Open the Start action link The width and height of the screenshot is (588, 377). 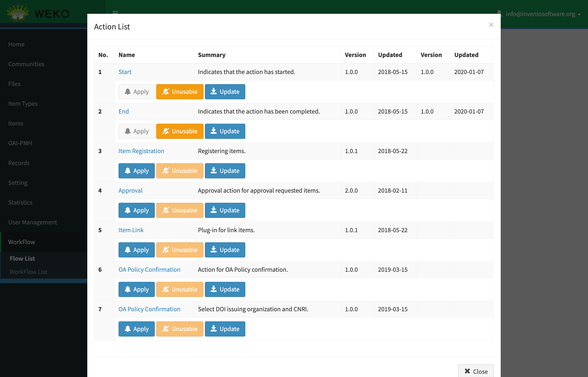(125, 72)
